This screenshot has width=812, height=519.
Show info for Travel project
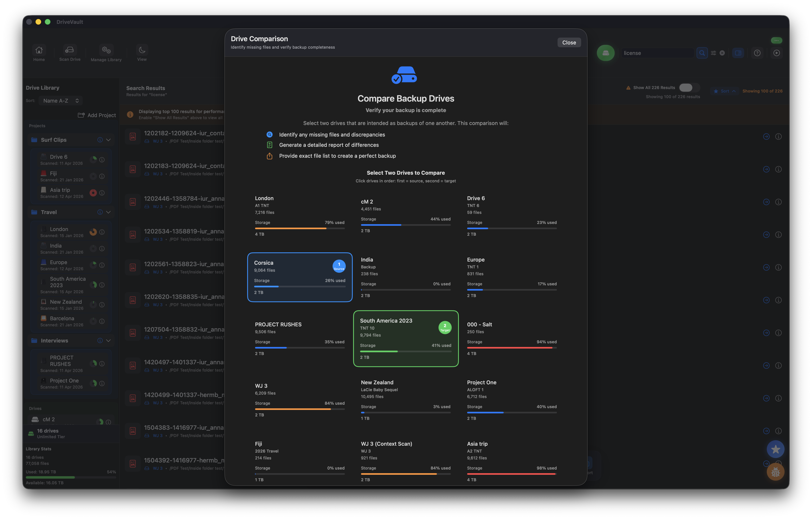(x=100, y=212)
